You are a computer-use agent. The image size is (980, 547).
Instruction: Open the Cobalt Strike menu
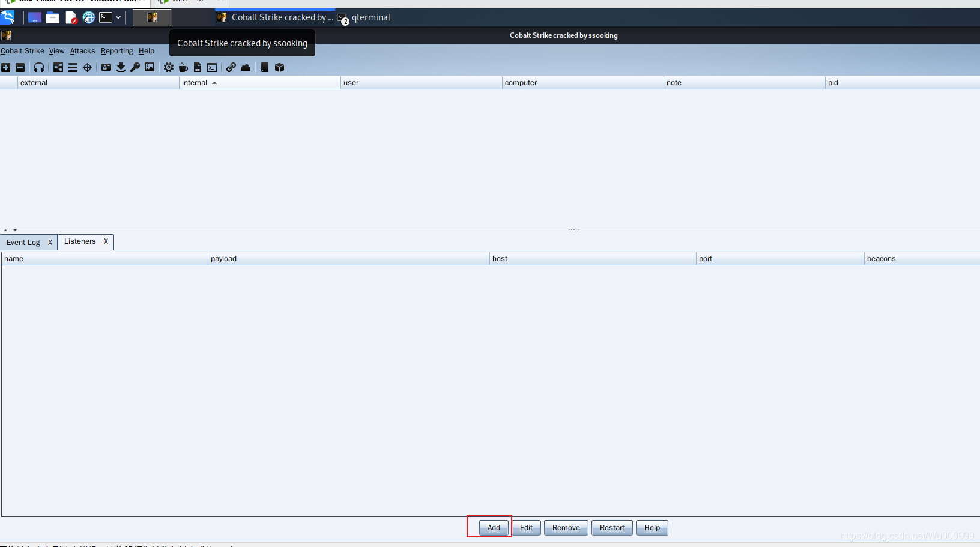tap(22, 51)
